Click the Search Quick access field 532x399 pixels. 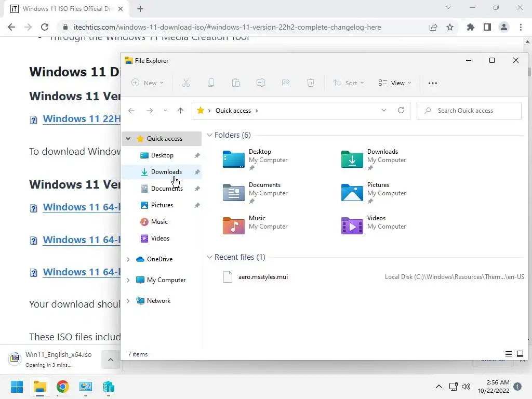(469, 111)
